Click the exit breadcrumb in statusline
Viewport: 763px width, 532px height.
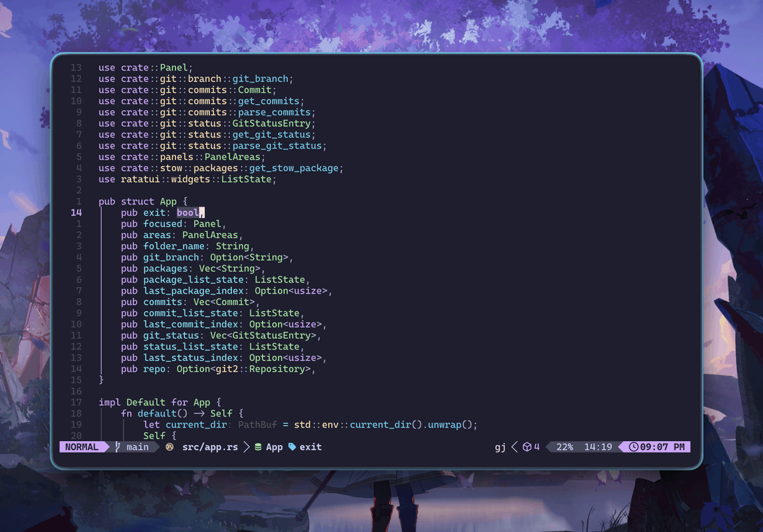coord(310,447)
